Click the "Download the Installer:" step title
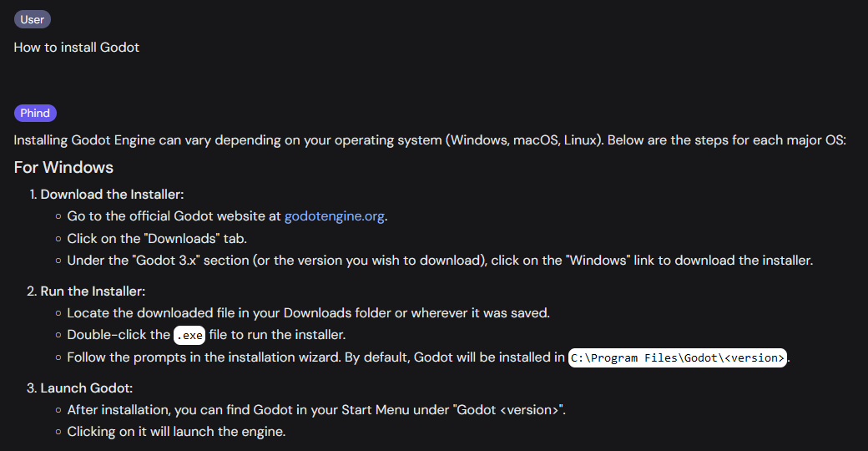 tap(112, 195)
